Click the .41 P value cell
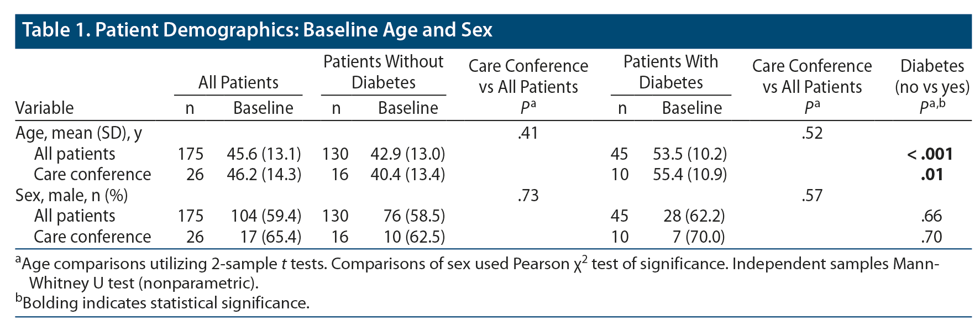 (x=528, y=133)
